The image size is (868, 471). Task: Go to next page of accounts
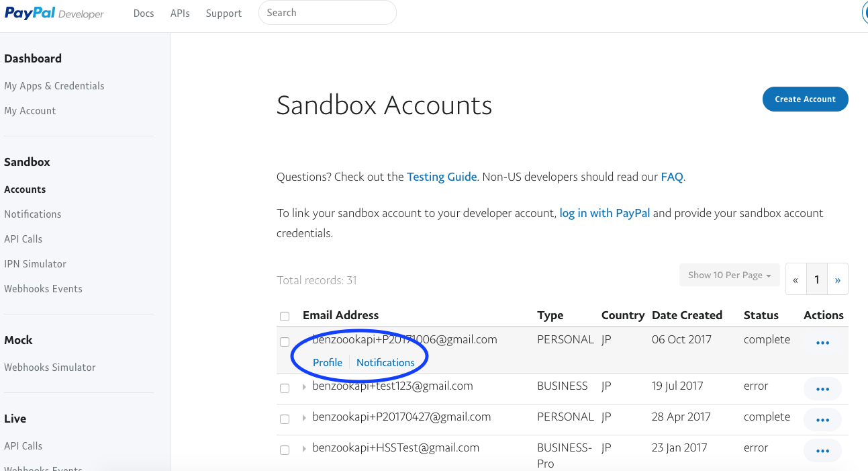pyautogui.click(x=838, y=280)
